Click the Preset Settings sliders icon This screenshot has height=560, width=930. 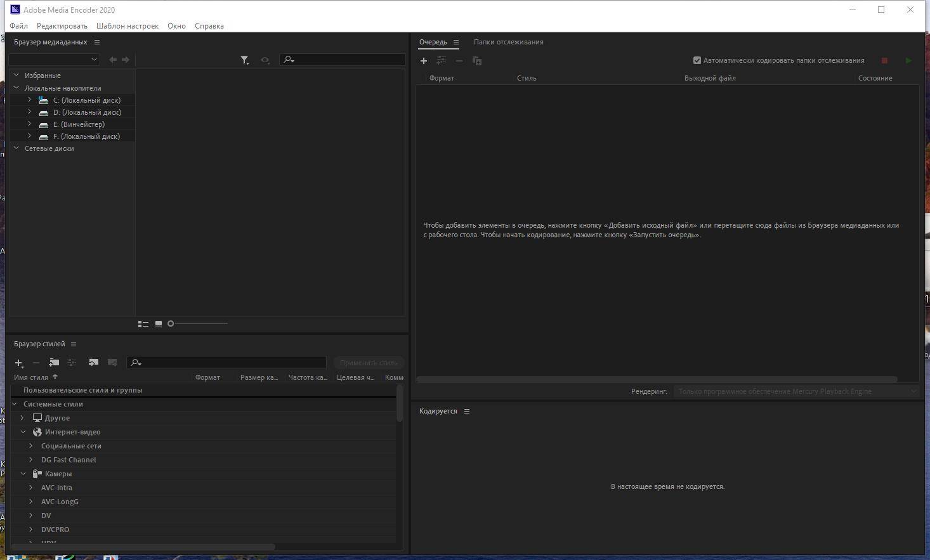click(x=72, y=363)
